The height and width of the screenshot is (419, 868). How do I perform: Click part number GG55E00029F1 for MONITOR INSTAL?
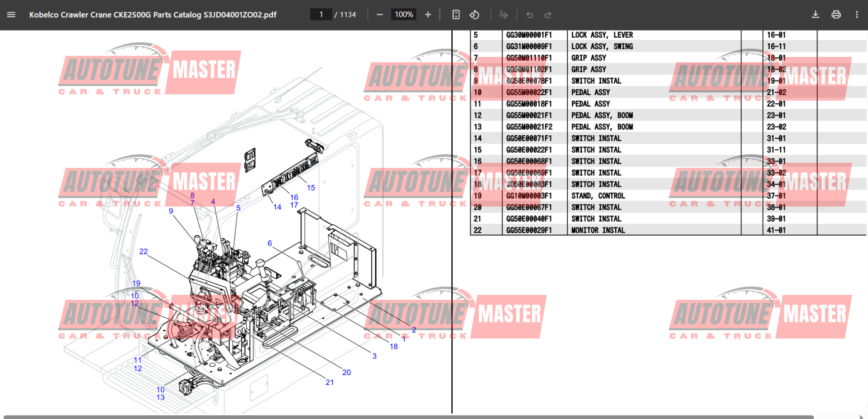tap(529, 230)
